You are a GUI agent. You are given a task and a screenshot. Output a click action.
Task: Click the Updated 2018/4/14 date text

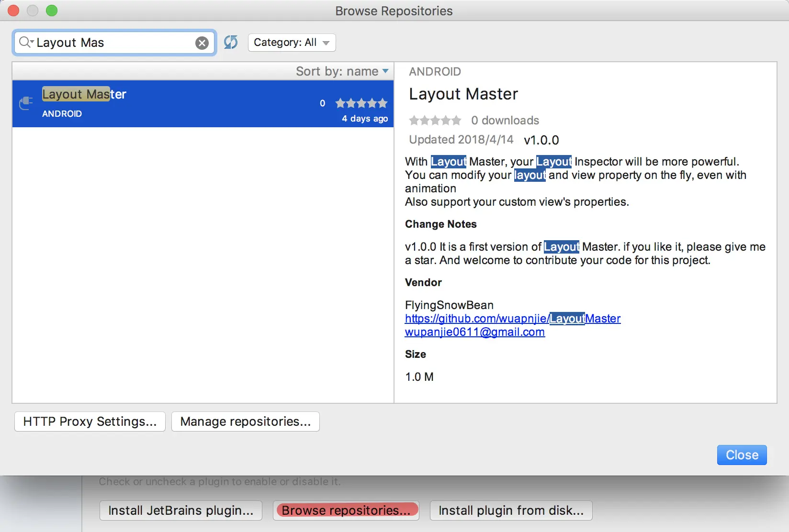click(x=461, y=140)
